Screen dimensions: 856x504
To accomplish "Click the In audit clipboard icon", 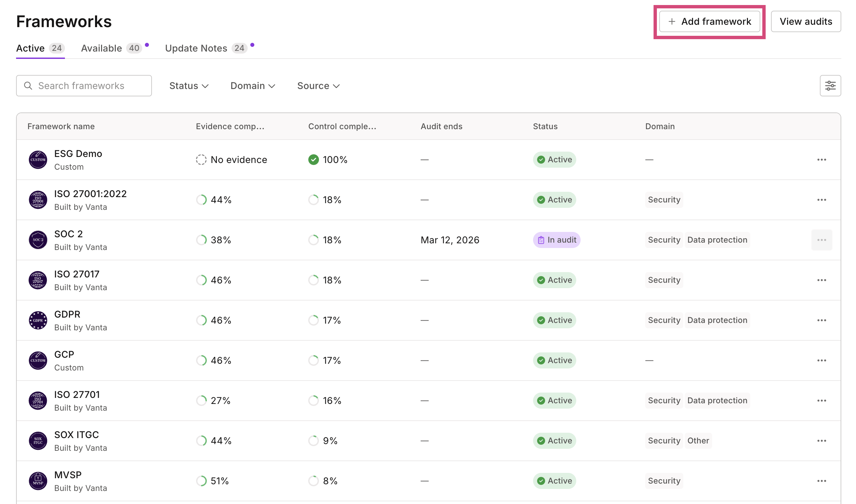I will pyautogui.click(x=541, y=240).
